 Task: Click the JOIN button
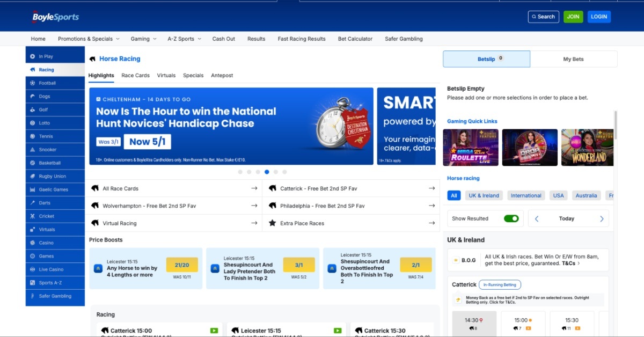click(x=573, y=17)
